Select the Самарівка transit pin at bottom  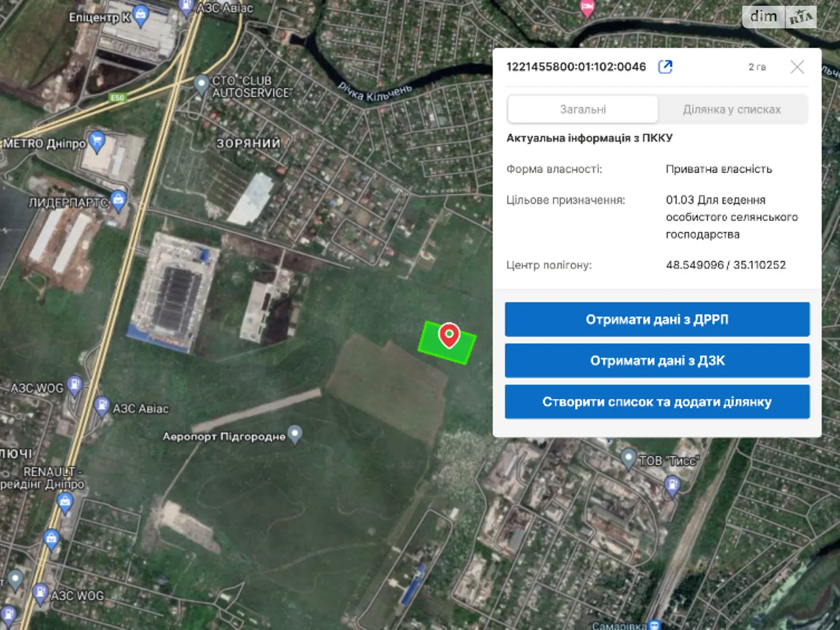pos(654,625)
